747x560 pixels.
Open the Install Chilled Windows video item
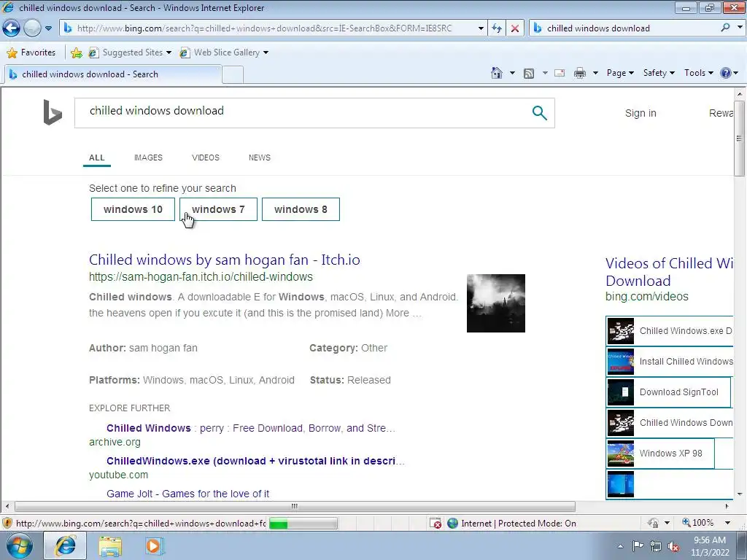click(670, 362)
